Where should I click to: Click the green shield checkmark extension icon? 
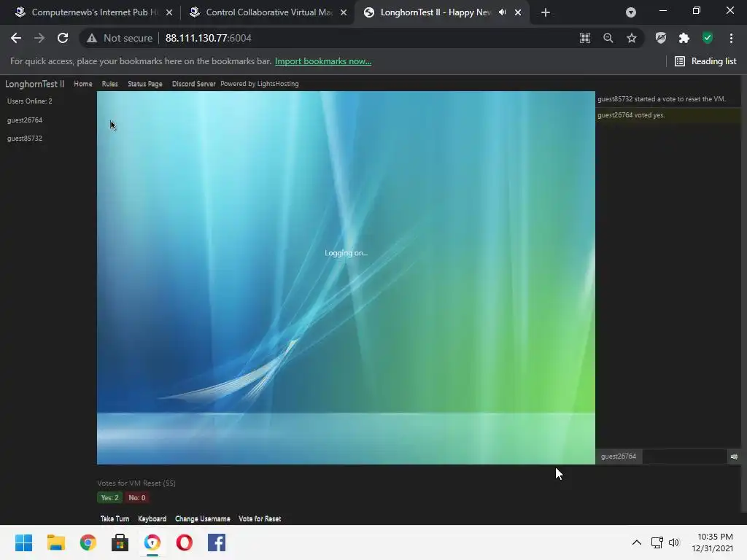click(708, 38)
